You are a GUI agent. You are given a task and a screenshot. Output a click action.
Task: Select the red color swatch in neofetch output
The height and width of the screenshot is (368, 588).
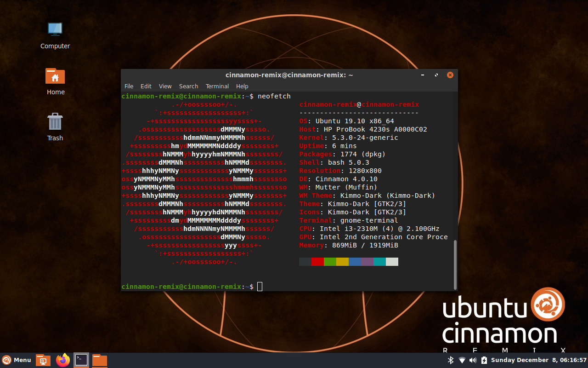(317, 261)
